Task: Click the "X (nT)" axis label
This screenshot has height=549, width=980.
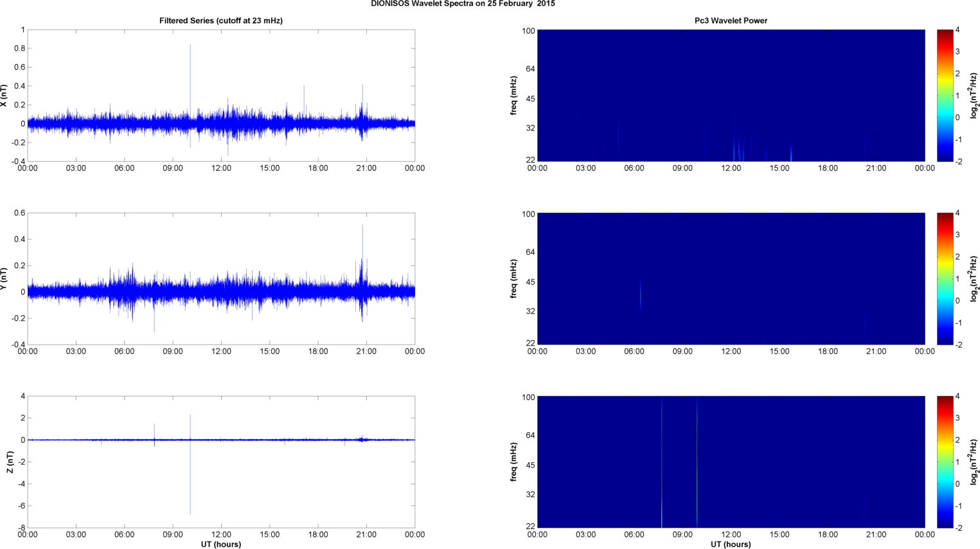Action: tap(4, 95)
